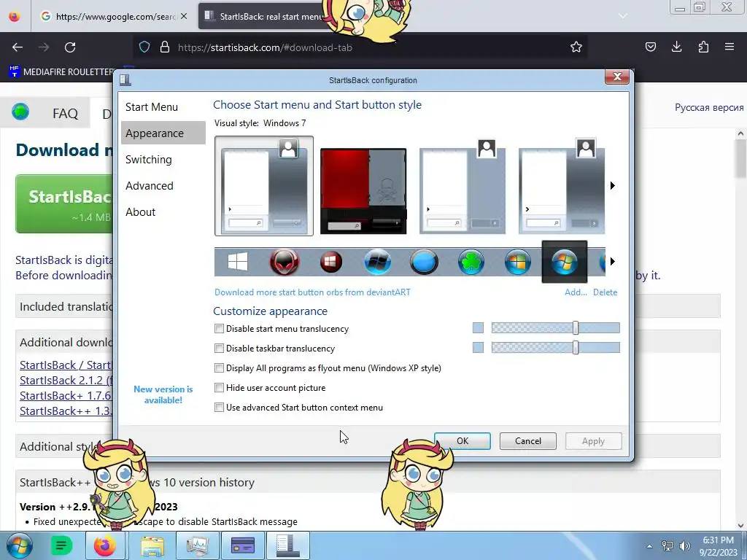Open the About section
This screenshot has width=747, height=560.
click(141, 212)
